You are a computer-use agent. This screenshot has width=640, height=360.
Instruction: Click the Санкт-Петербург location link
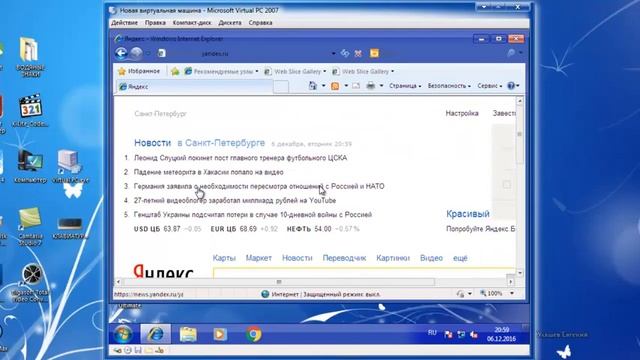(x=160, y=114)
